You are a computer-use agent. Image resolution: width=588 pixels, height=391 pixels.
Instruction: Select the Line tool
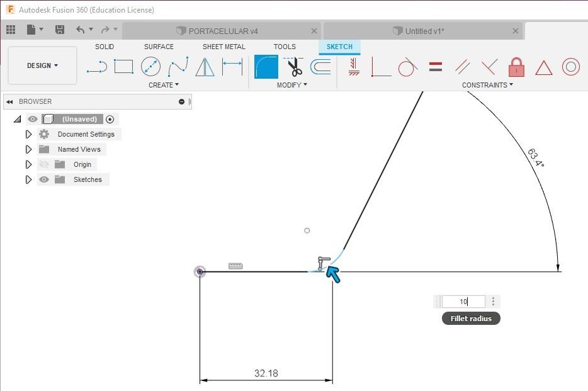coord(97,67)
